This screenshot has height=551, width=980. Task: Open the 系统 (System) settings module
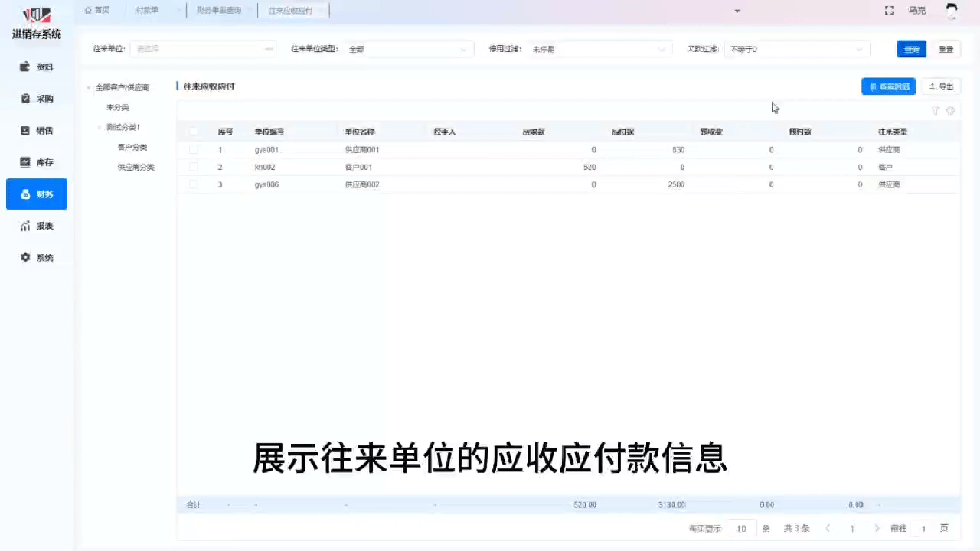37,258
